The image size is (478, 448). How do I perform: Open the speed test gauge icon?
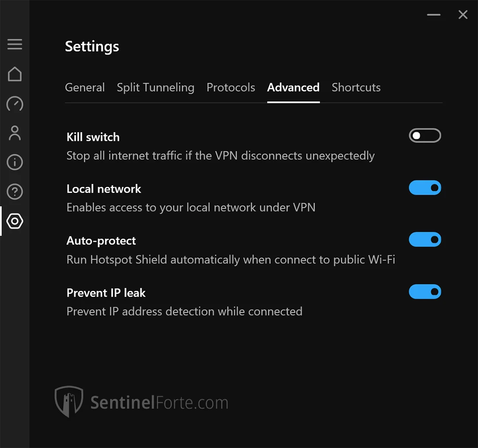tap(15, 103)
